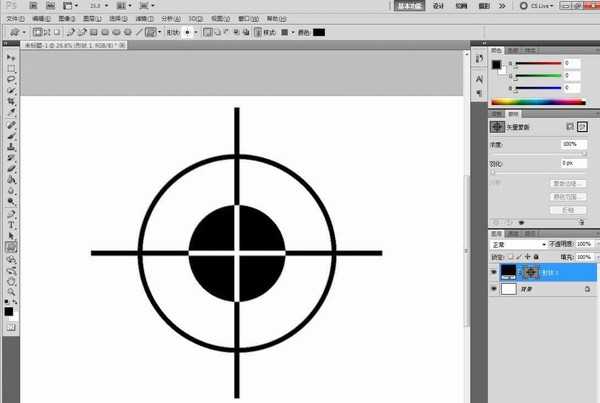Switch to the 基本功能 workspace
The width and height of the screenshot is (600, 403).
point(408,5)
